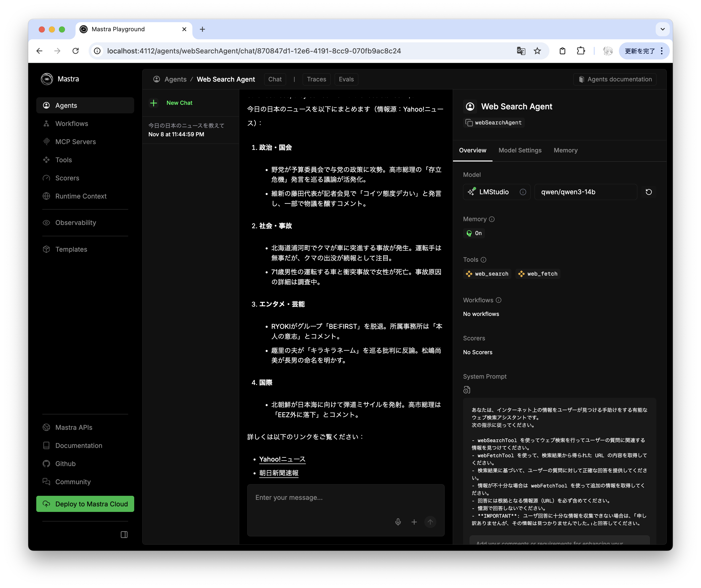Switch to the Traces view
This screenshot has height=588, width=701.
(x=316, y=79)
